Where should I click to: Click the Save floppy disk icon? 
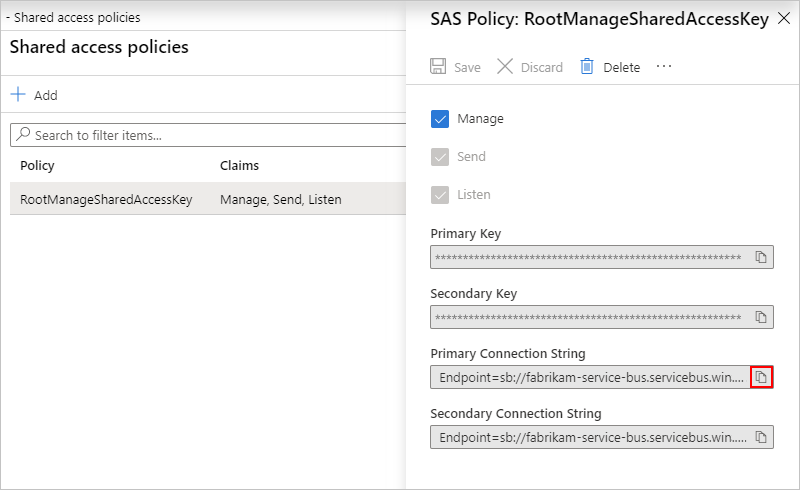(438, 67)
